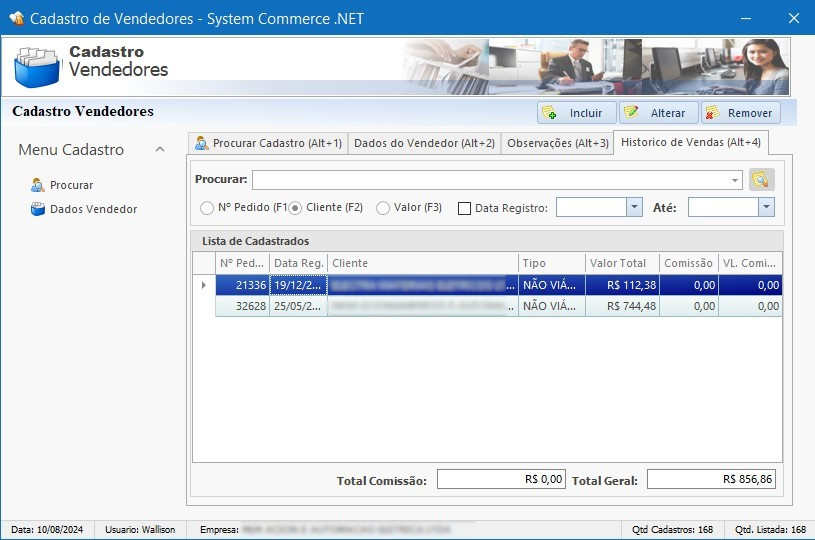815x540 pixels.
Task: Switch to the Dados do Vendedor tab
Action: [424, 143]
